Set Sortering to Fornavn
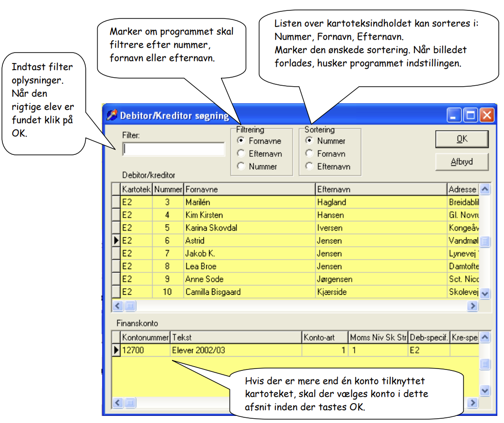This screenshot has width=504, height=423. click(309, 153)
